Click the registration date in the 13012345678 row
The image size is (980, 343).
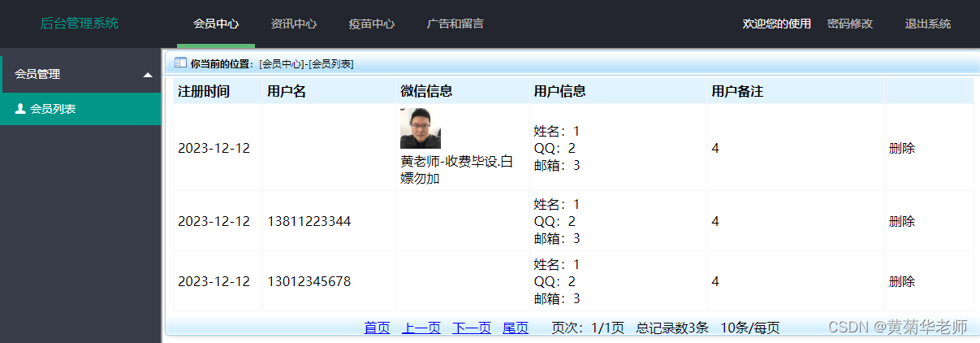[214, 281]
